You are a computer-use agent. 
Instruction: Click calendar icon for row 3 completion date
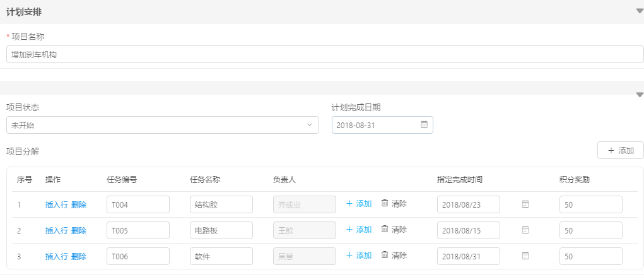coord(525,256)
